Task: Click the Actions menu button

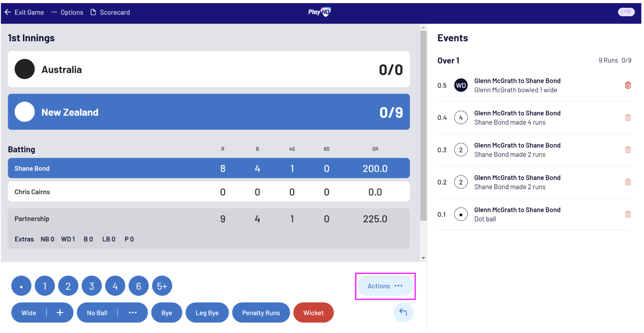Action: point(384,286)
